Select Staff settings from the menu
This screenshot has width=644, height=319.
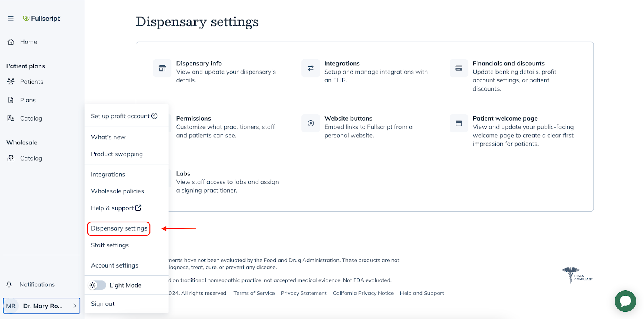point(109,245)
